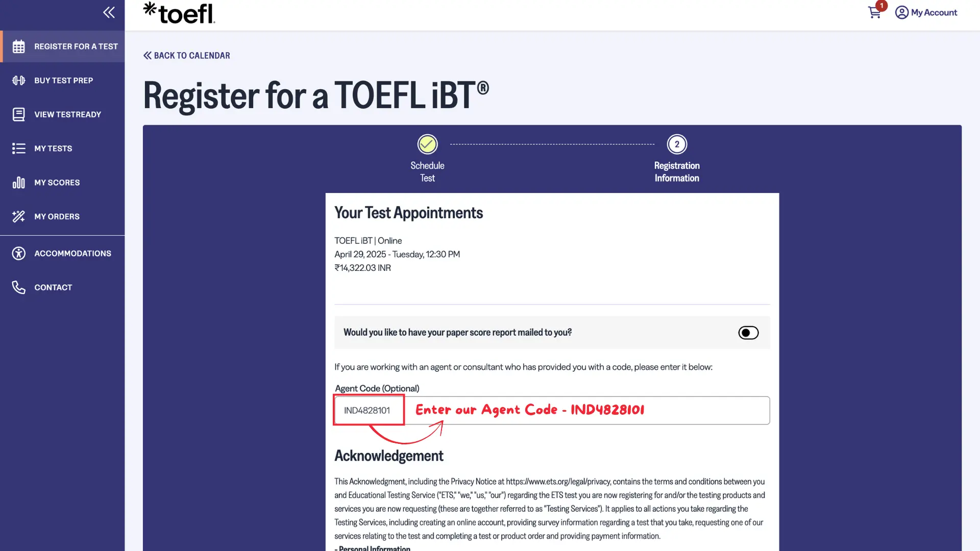Screen dimensions: 980x551
Task: Click the View TestReady book icon
Action: coord(19,114)
